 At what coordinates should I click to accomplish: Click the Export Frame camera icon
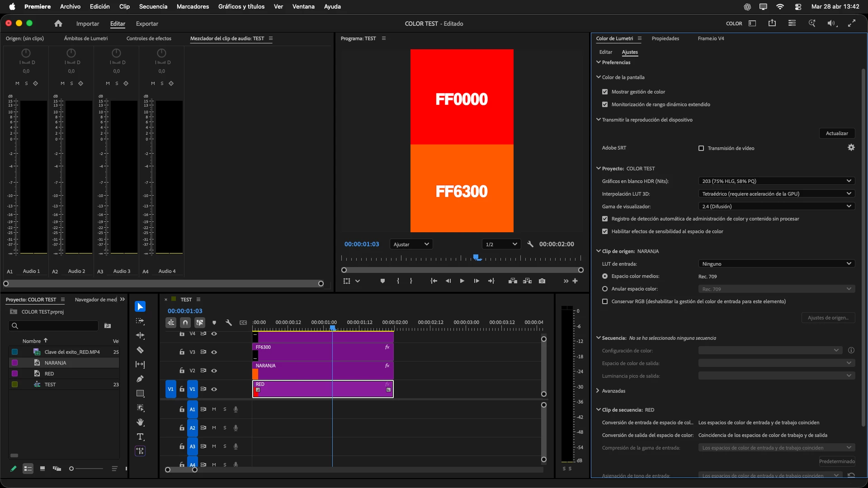(542, 281)
